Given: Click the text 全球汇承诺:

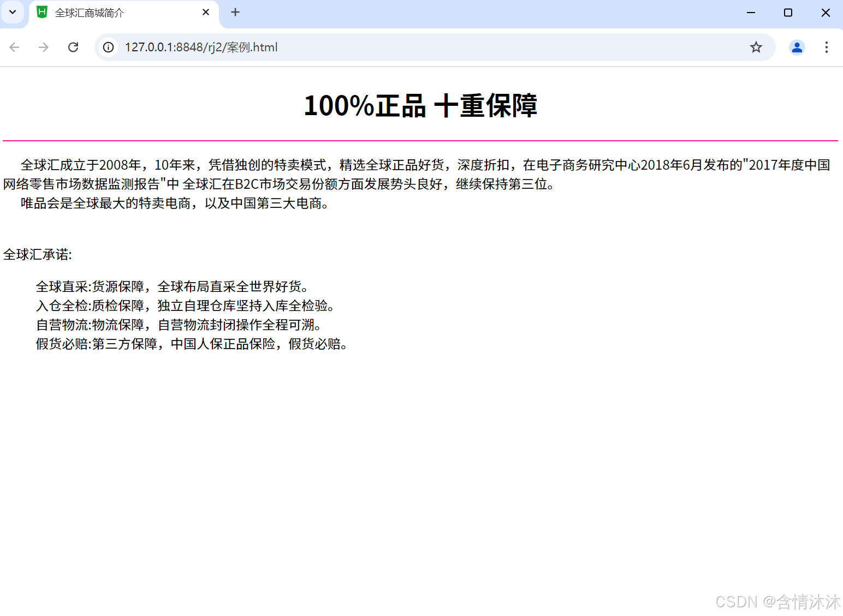Looking at the screenshot, I should (38, 255).
